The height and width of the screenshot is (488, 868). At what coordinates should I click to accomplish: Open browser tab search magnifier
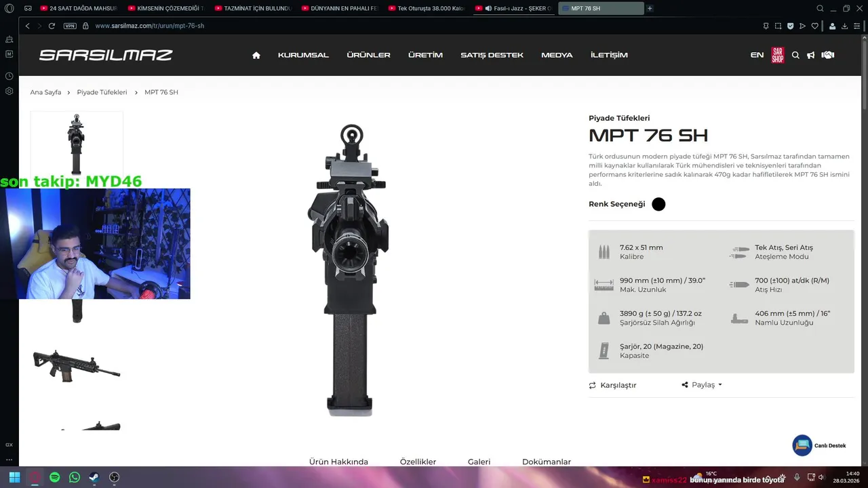820,8
